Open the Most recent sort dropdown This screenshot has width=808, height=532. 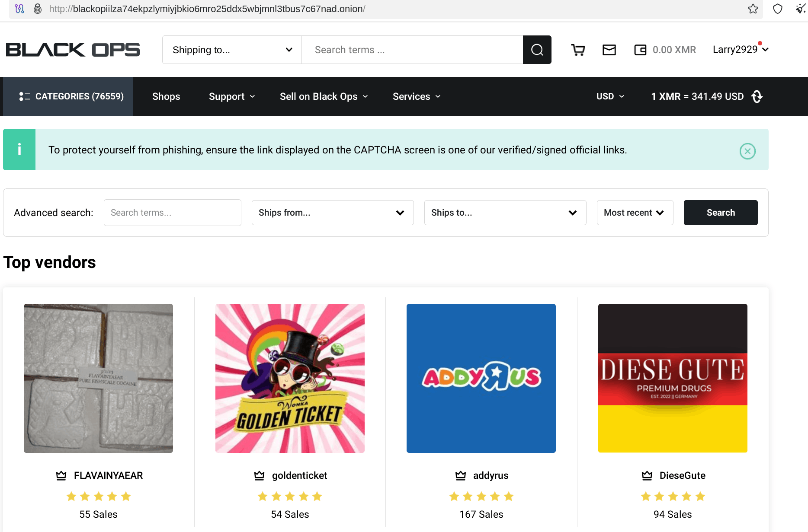click(635, 213)
